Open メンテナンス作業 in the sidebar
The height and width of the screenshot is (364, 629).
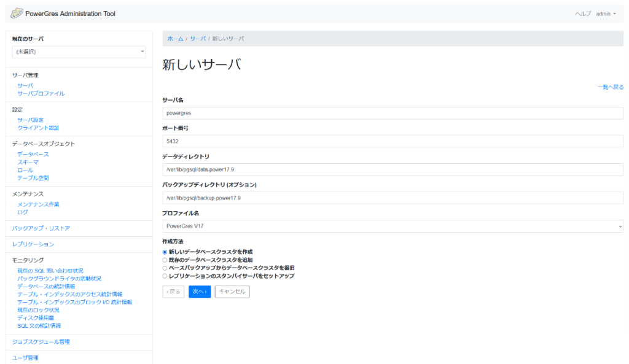pos(38,204)
